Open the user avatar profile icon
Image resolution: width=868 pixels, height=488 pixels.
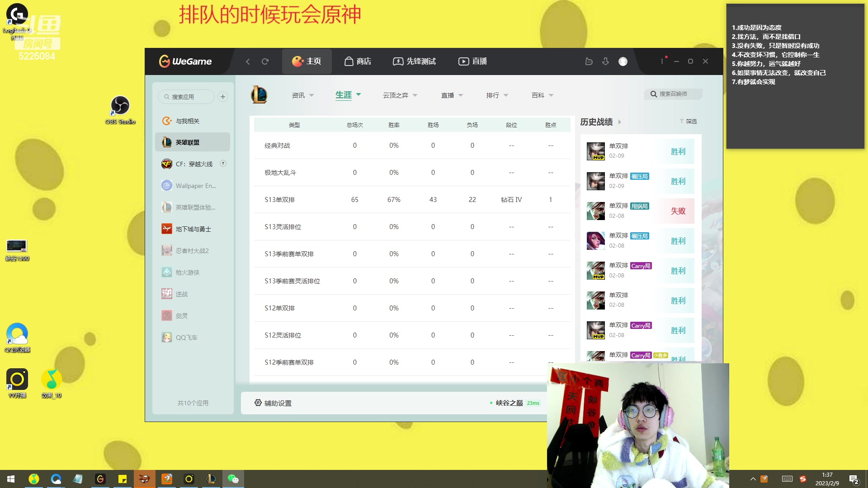[623, 61]
